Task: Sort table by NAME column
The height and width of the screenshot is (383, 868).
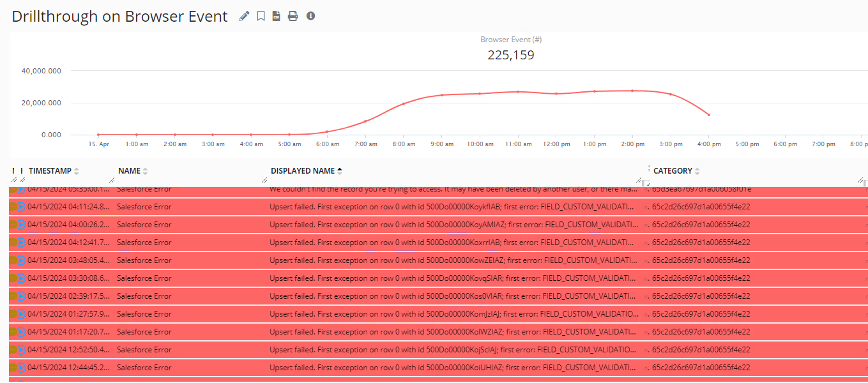Action: coord(145,171)
